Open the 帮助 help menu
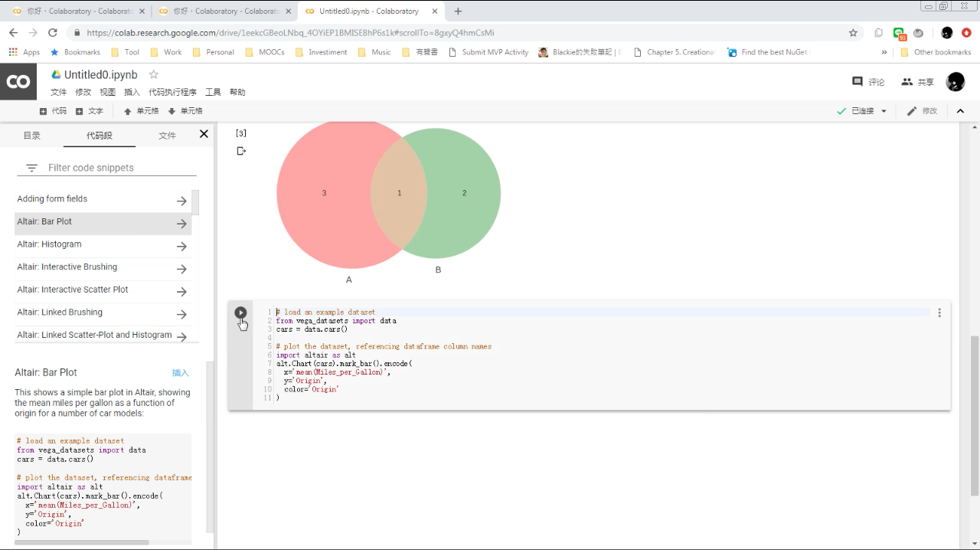The image size is (980, 550). 237,92
